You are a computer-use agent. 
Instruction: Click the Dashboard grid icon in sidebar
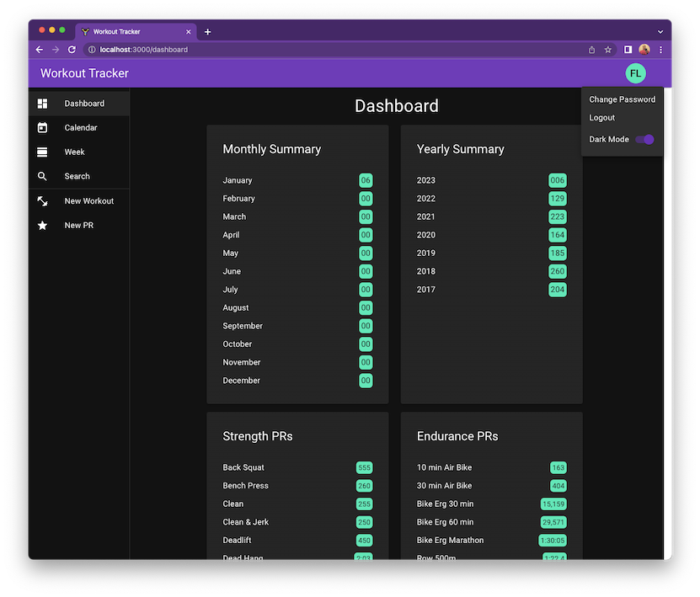coord(42,104)
